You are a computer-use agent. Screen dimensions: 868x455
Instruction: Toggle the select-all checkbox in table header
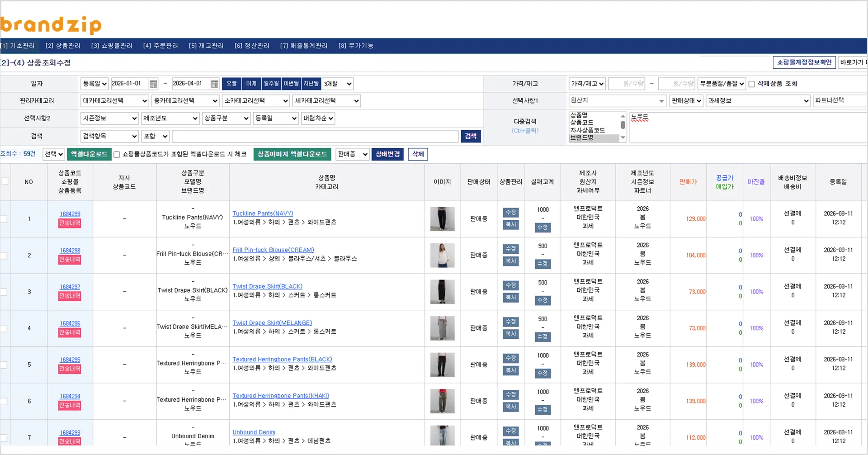5,182
